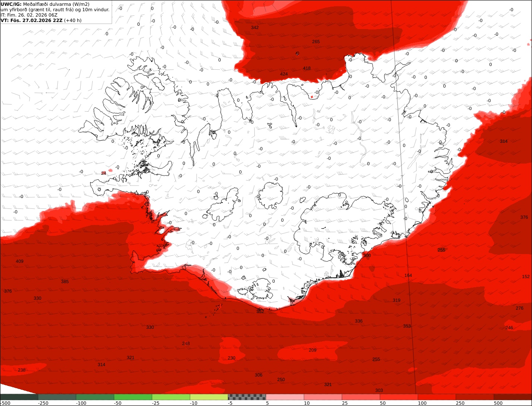Viewport: 532px width, 406px height.
Task: Select the legend label -100
Action: (x=81, y=403)
